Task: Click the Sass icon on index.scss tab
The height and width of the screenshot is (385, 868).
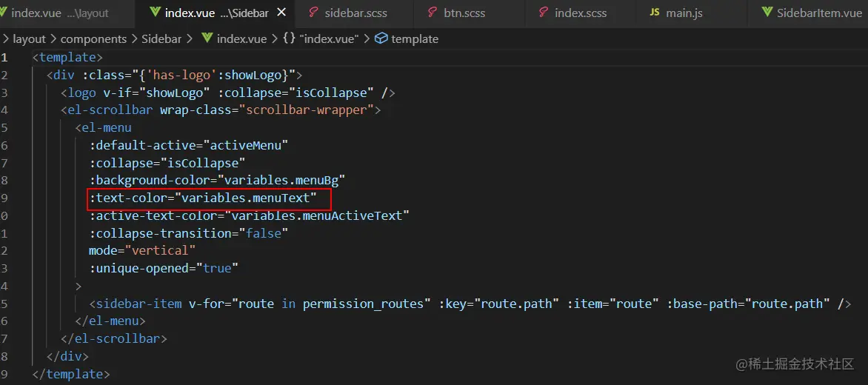Action: (544, 13)
